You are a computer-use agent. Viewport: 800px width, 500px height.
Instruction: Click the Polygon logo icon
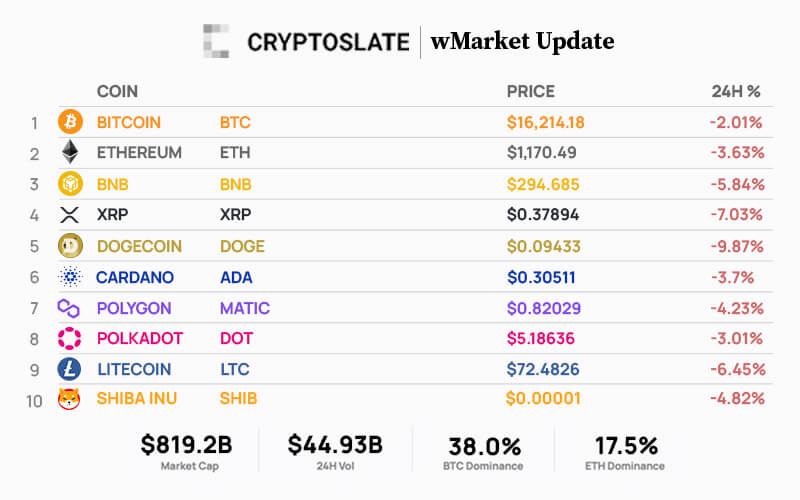[70, 308]
